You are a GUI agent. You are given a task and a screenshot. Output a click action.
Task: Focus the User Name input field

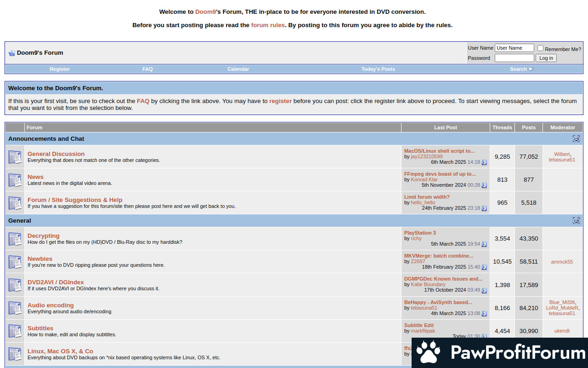coord(514,48)
